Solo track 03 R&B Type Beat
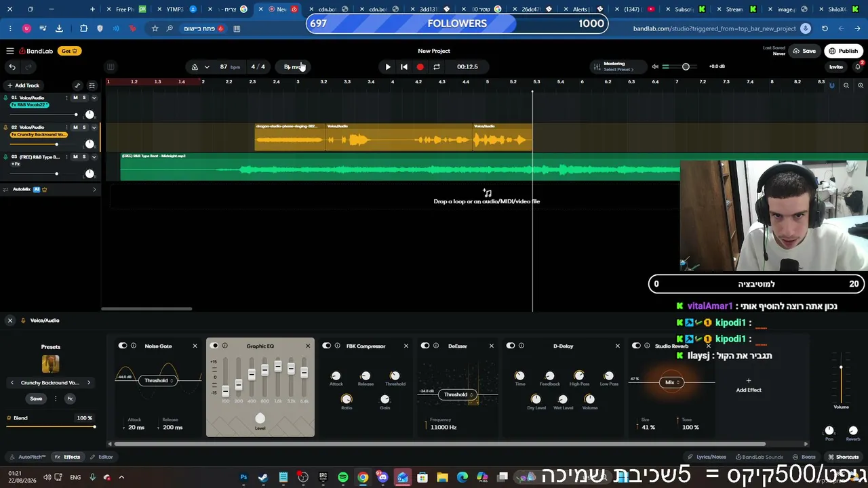 [84, 157]
